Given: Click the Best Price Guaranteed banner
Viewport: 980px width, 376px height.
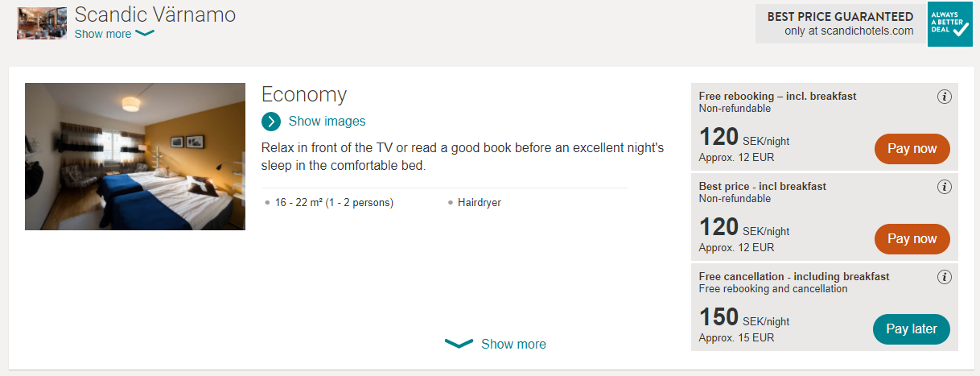Looking at the screenshot, I should [841, 23].
